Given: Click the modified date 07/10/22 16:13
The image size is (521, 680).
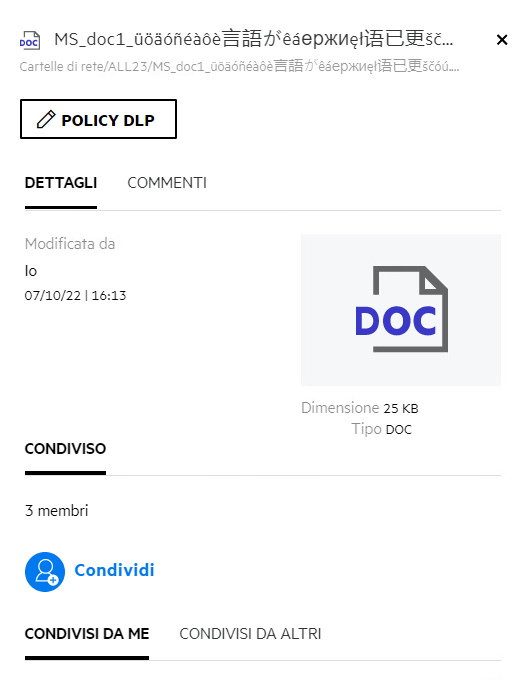Looking at the screenshot, I should coord(75,296).
